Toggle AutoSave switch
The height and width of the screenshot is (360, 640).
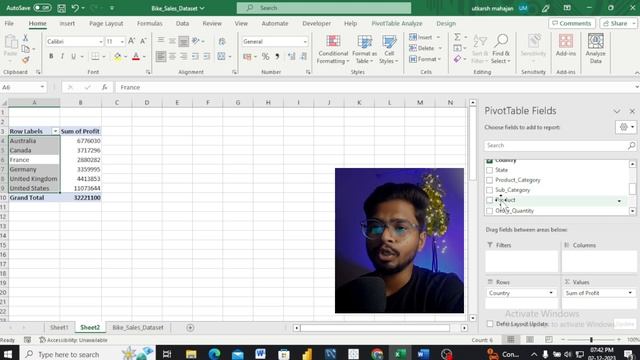[42, 8]
